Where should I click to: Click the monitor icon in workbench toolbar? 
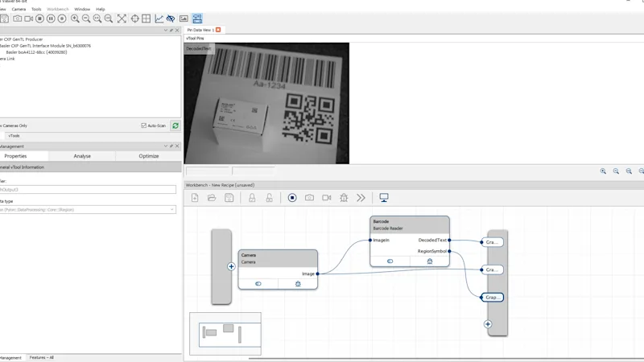(x=384, y=198)
